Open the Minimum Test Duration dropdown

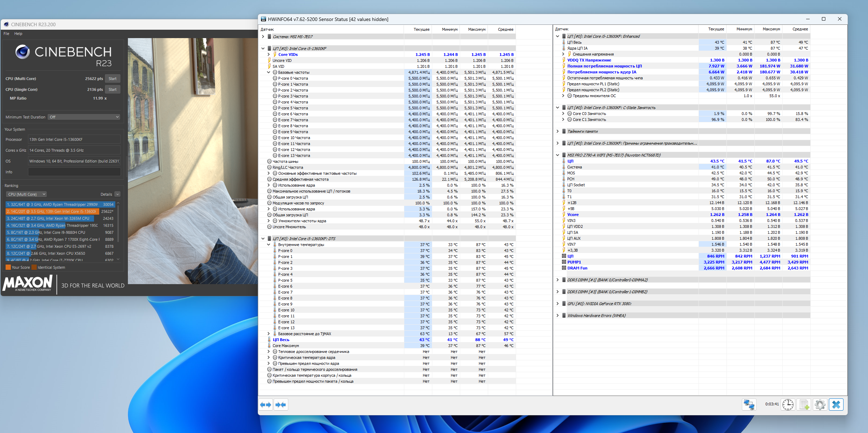(x=84, y=117)
